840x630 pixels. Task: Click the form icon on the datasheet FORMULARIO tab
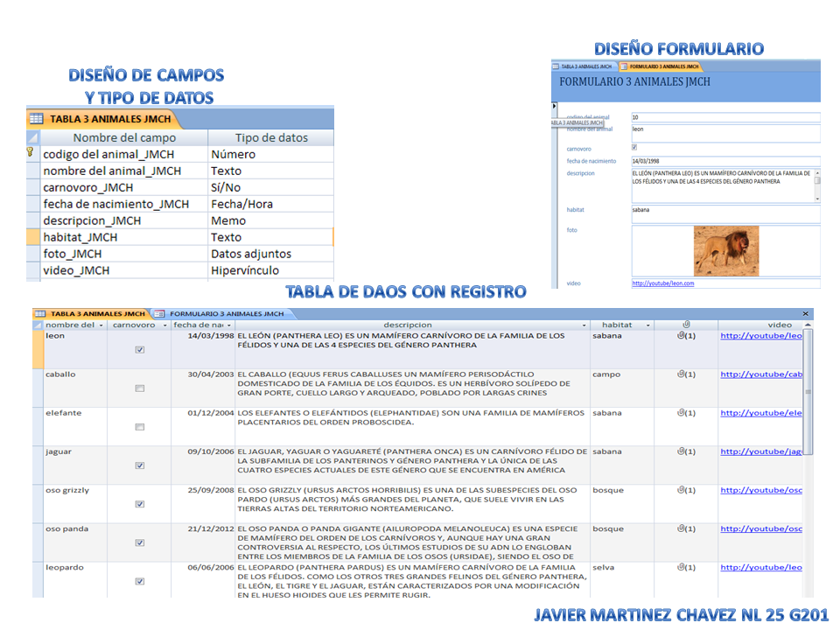coord(159,314)
